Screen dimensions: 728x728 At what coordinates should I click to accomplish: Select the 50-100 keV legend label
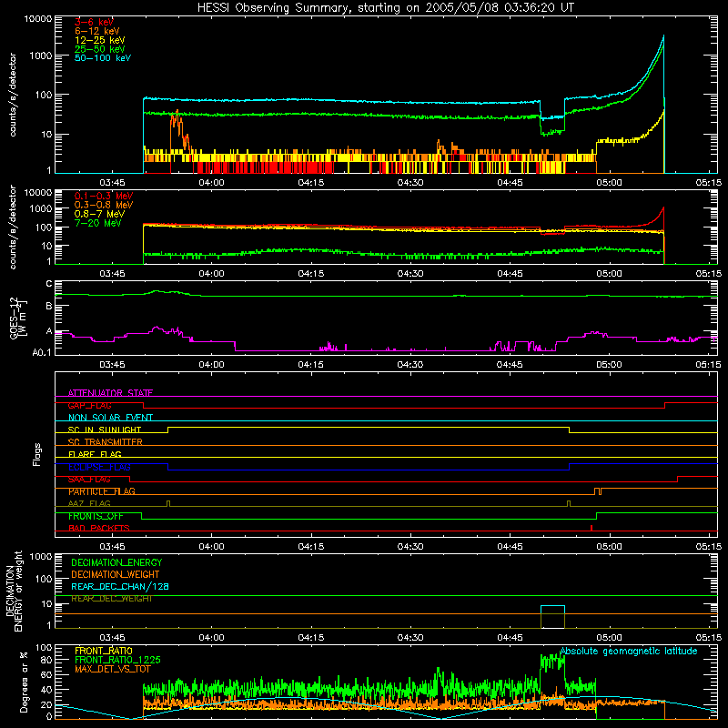pos(103,58)
